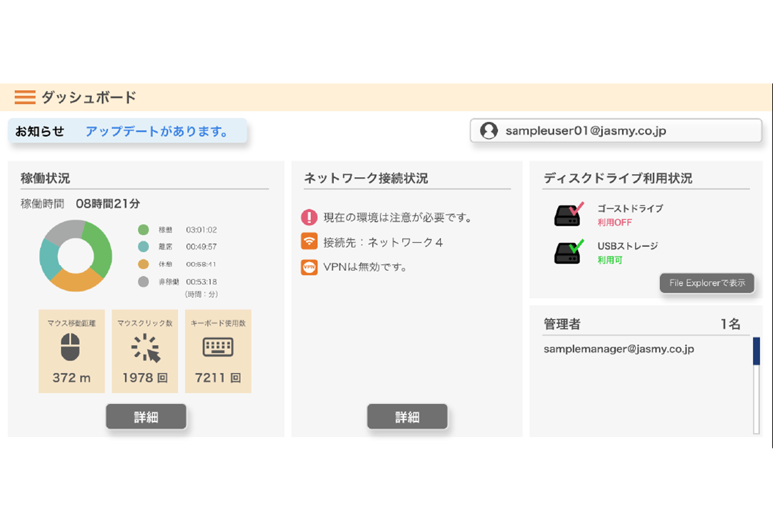Click the 管理者 list scrollbar thumb
The width and height of the screenshot is (773, 532).
(756, 351)
